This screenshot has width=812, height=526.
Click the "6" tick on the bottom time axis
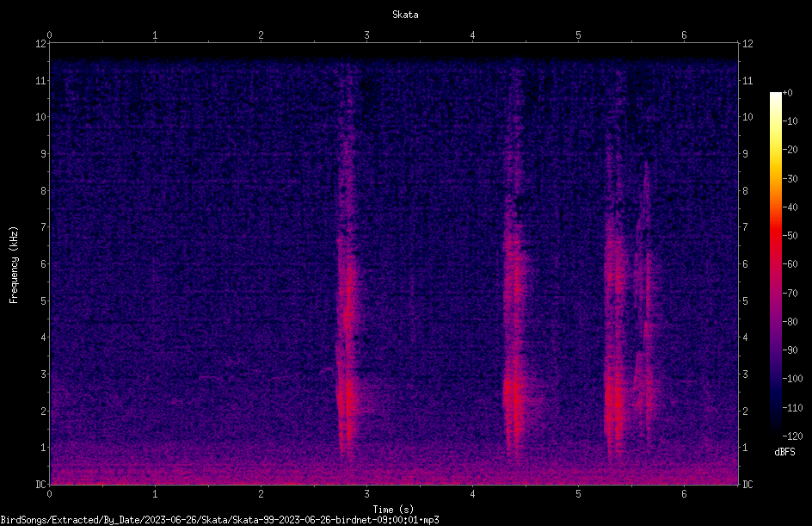[684, 494]
